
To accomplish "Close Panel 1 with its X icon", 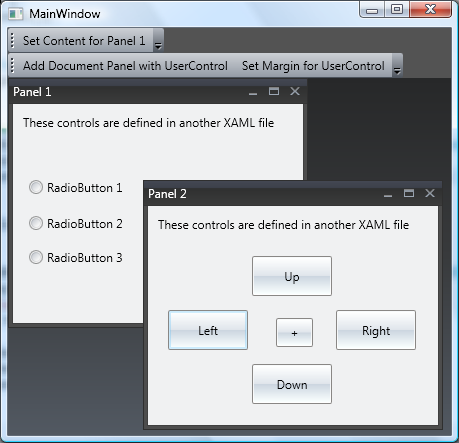I will tap(295, 91).
